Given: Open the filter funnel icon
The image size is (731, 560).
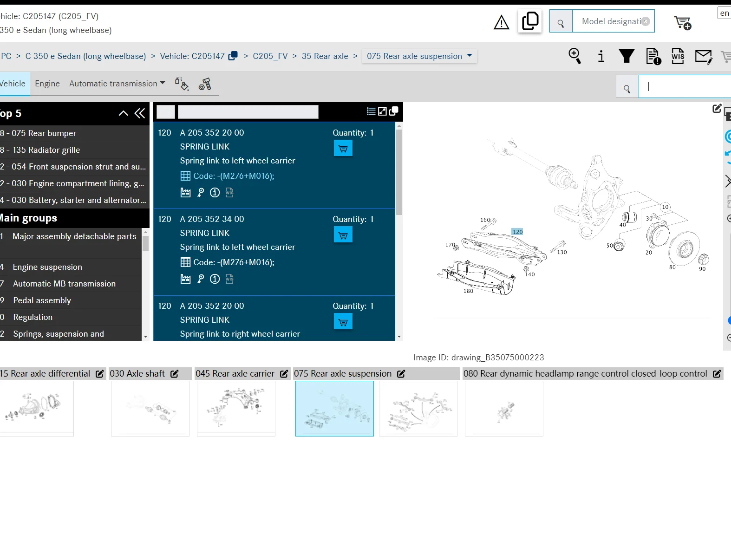Looking at the screenshot, I should click(627, 56).
